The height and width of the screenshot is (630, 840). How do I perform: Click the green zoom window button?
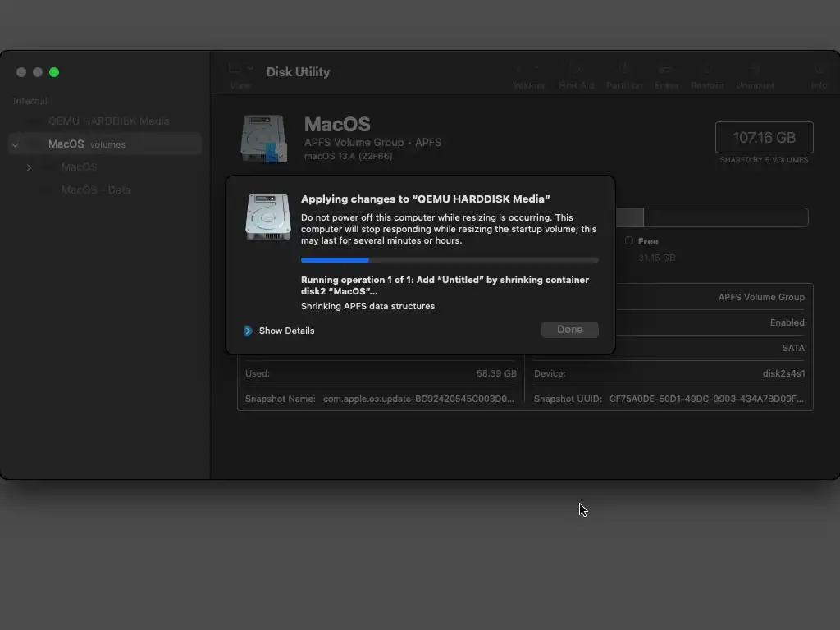click(x=54, y=72)
